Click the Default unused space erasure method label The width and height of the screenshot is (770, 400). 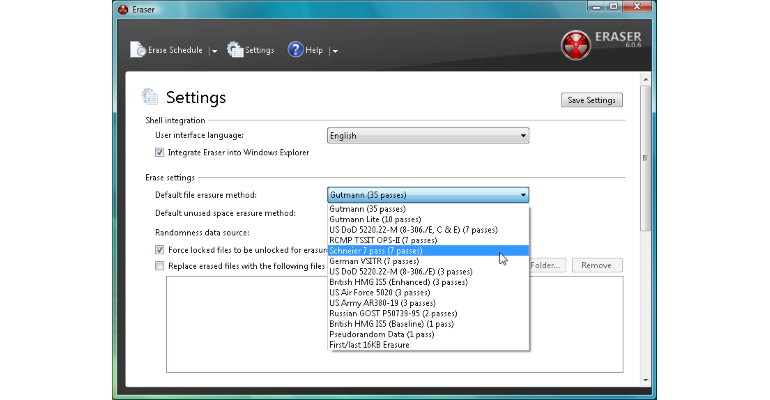(225, 213)
